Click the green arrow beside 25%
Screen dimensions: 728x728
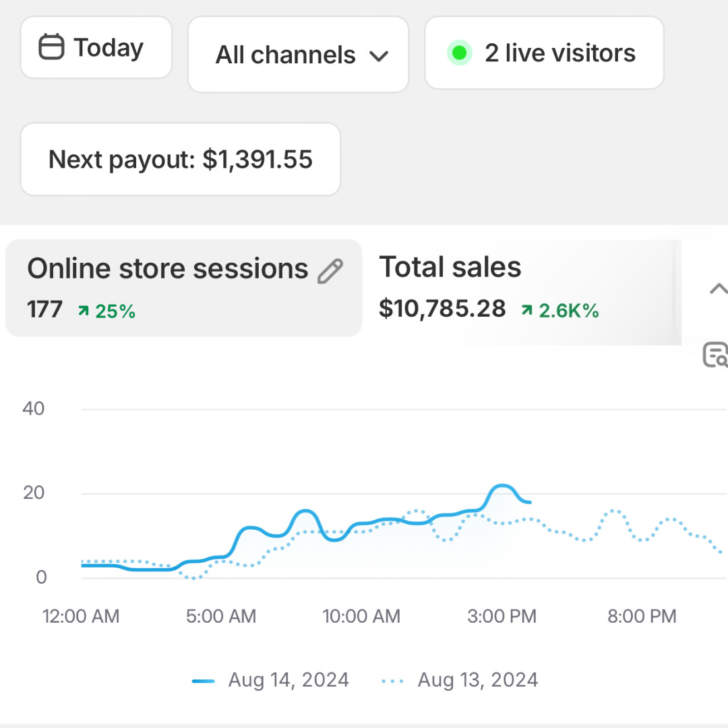click(x=84, y=311)
